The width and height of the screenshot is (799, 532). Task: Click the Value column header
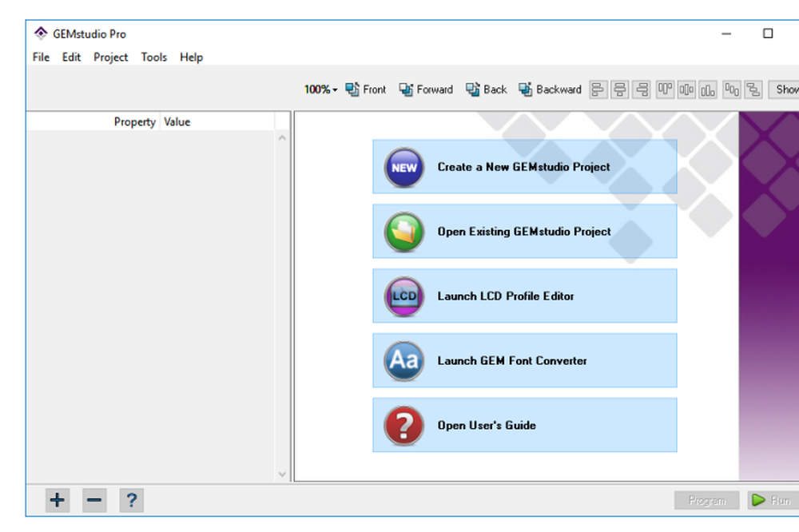click(x=217, y=121)
